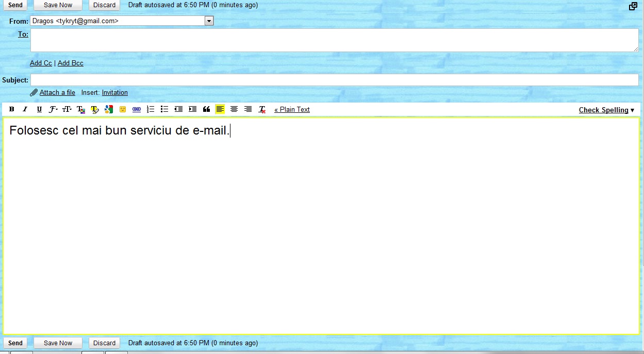644x354 pixels.
Task: Click the To label link
Action: [x=23, y=35]
